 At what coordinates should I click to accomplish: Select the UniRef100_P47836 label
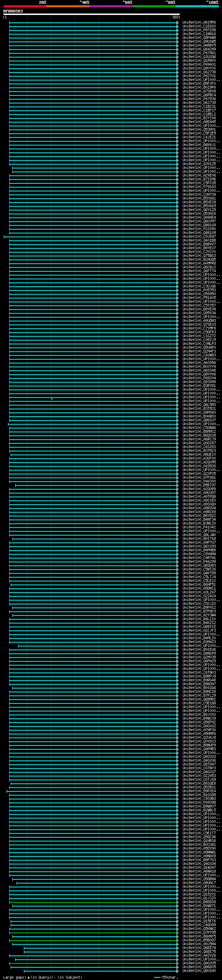coord(199,99)
